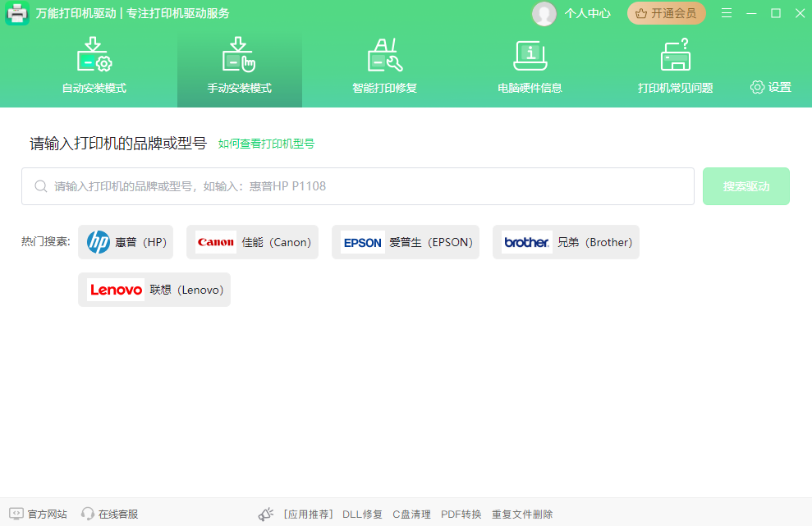Click the EPSON logo icon
Viewport: 812px width, 526px height.
363,242
